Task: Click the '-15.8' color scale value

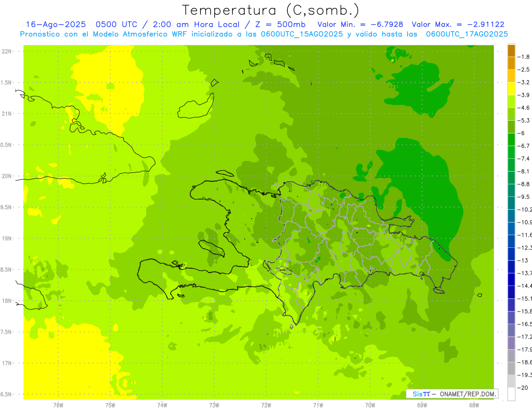Action: 525,311
